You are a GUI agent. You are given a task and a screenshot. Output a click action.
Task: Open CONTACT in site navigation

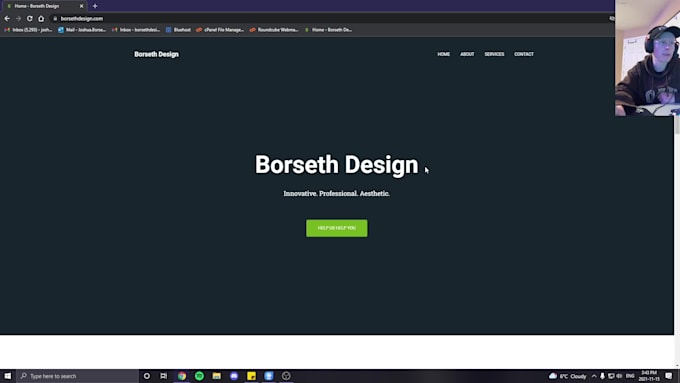tap(524, 54)
